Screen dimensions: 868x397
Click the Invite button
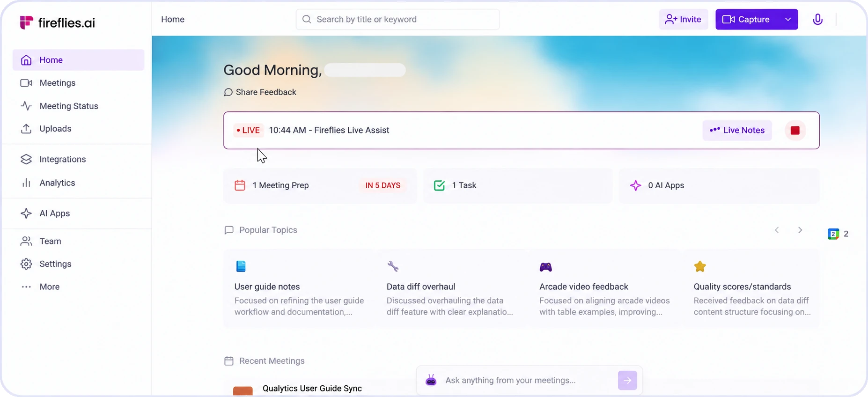tap(683, 19)
